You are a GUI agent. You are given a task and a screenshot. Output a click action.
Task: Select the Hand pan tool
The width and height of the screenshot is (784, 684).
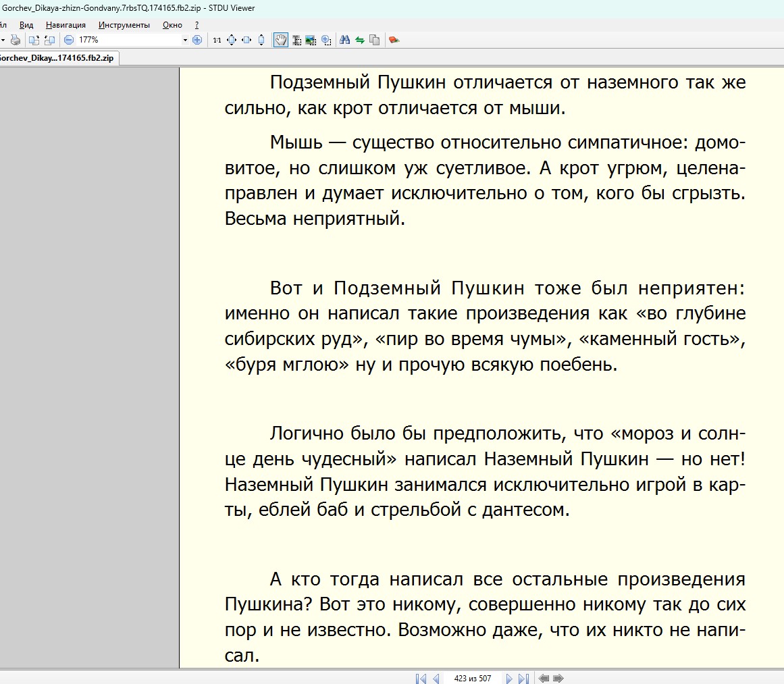click(281, 40)
